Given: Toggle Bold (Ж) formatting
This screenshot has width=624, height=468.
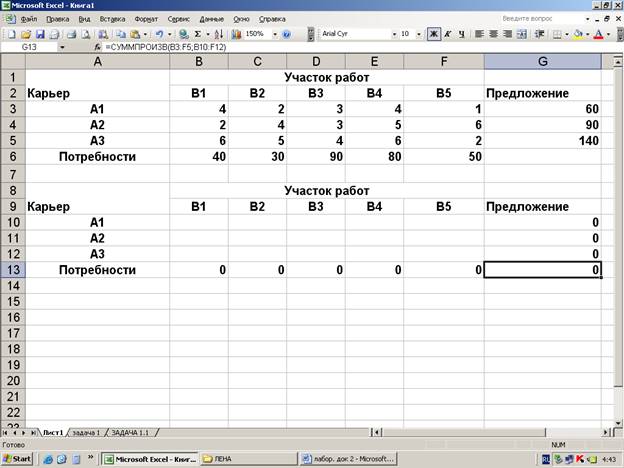Looking at the screenshot, I should [x=434, y=34].
